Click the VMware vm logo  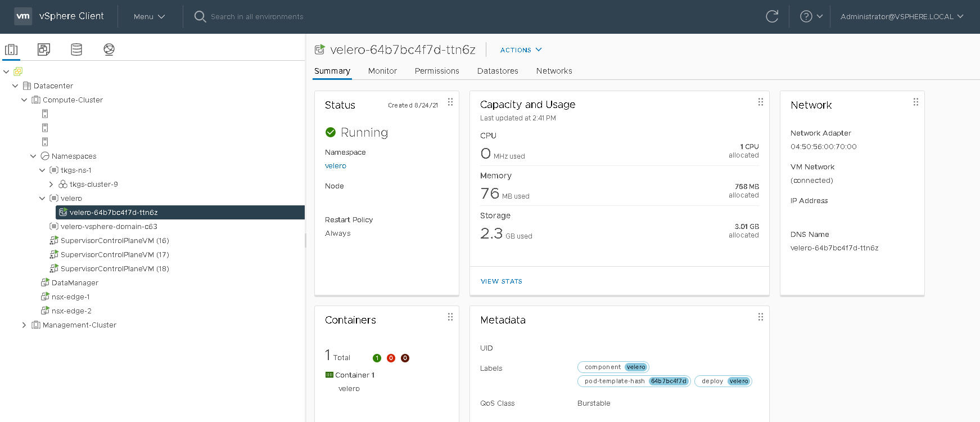click(x=23, y=16)
